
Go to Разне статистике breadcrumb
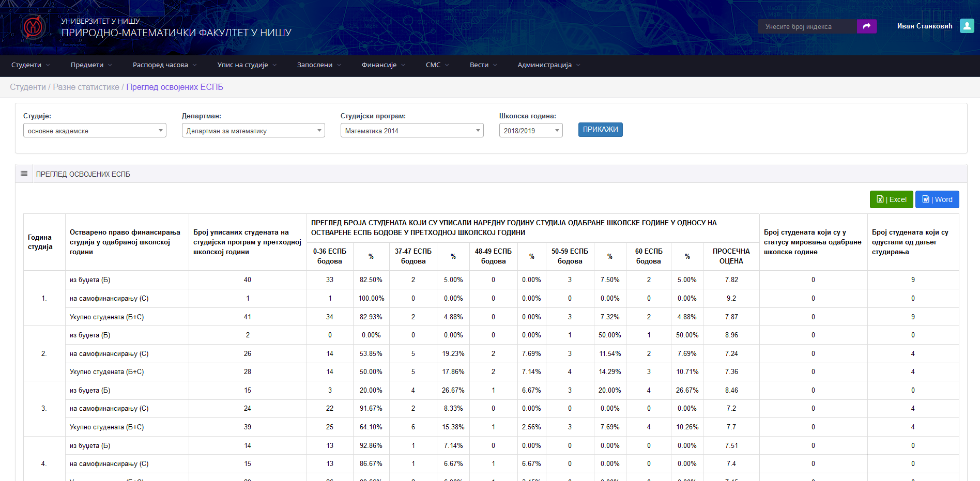pos(86,87)
